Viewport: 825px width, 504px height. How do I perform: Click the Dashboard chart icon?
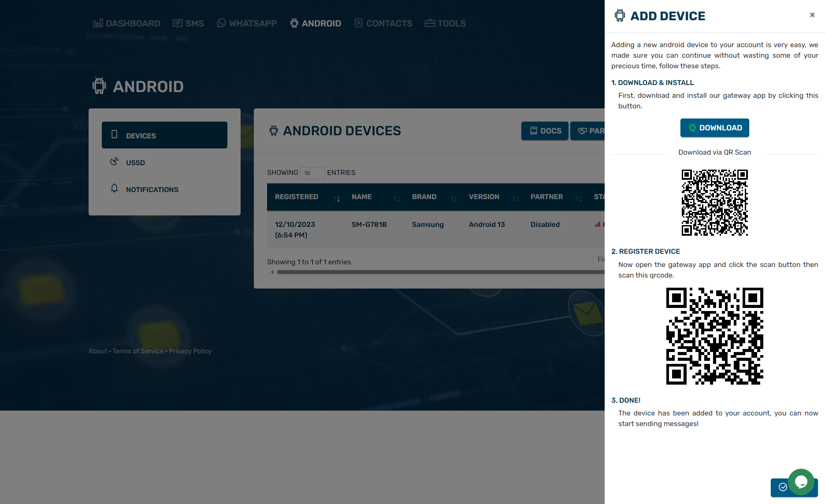(x=98, y=23)
